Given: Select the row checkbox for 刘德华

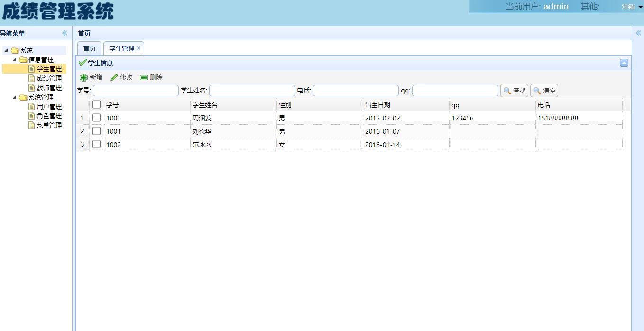Looking at the screenshot, I should [96, 131].
